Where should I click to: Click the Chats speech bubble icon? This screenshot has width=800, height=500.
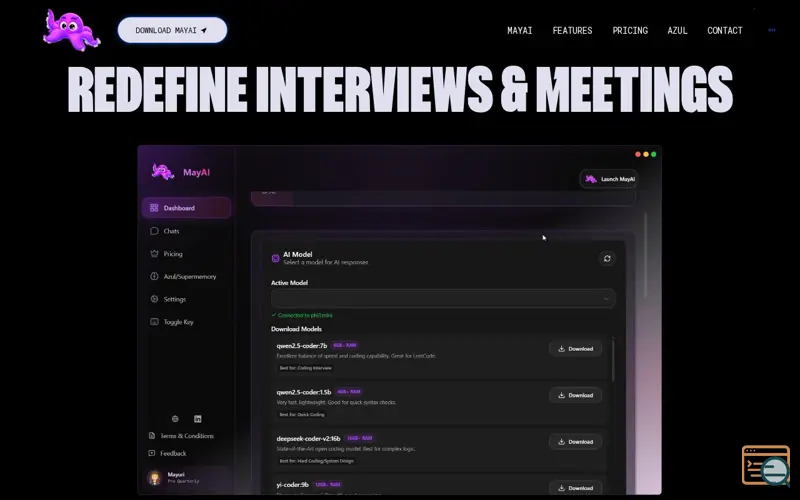pos(154,231)
